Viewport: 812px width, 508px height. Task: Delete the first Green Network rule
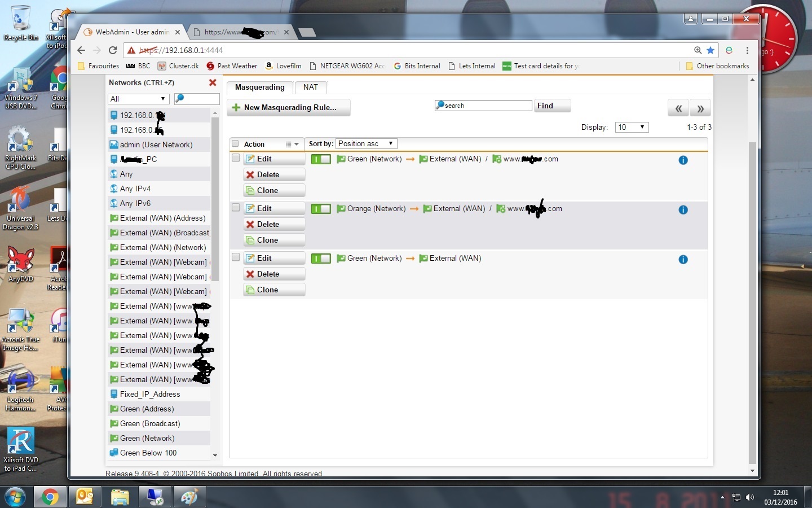274,175
